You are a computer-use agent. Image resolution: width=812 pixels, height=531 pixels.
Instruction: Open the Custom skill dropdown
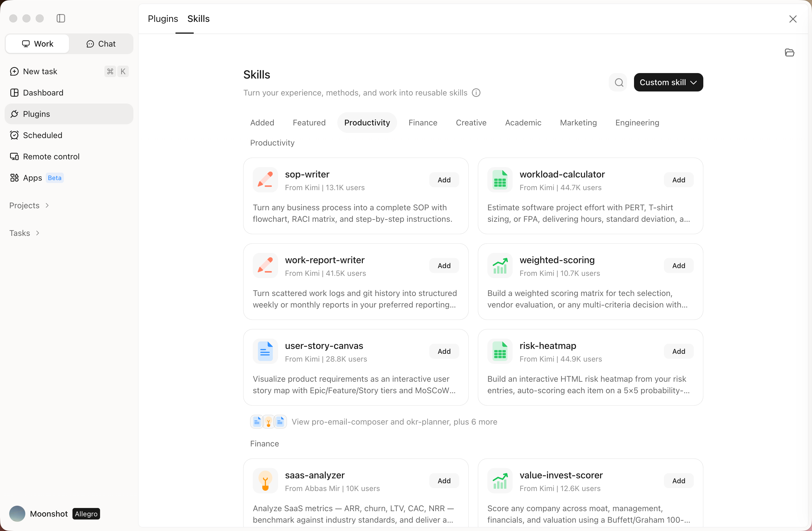click(668, 82)
